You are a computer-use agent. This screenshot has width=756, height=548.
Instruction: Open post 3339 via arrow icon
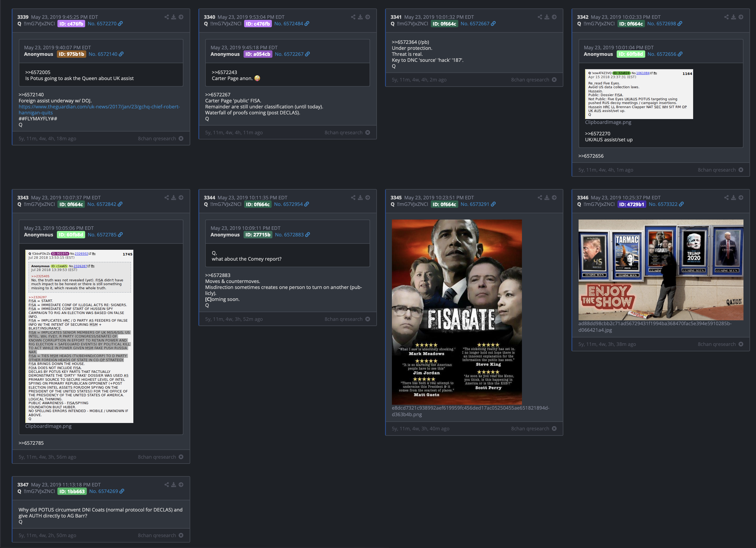pyautogui.click(x=181, y=17)
